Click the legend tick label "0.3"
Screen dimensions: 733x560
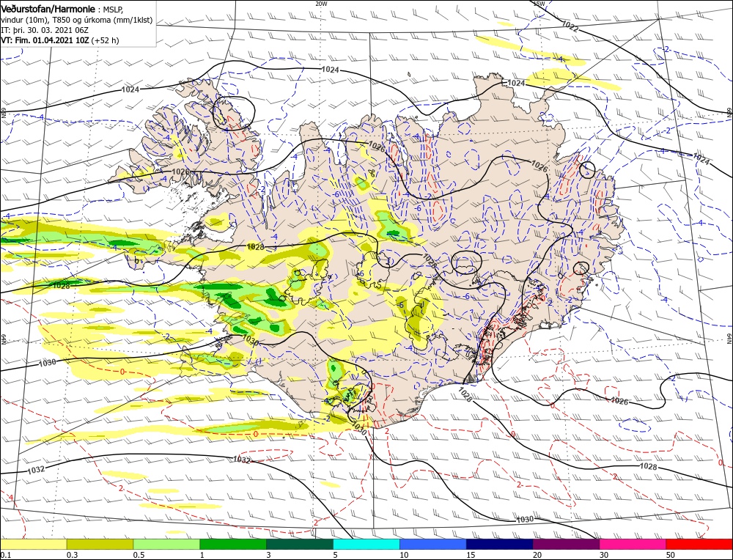[72, 555]
